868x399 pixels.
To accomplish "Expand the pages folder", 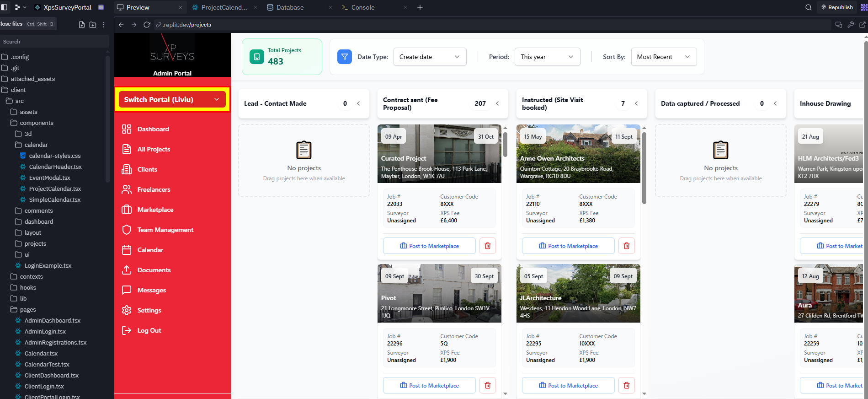I will pos(28,309).
